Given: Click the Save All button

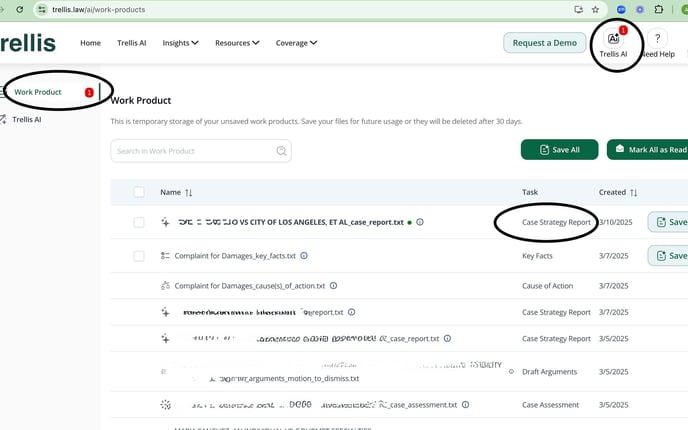Looking at the screenshot, I should tap(559, 150).
